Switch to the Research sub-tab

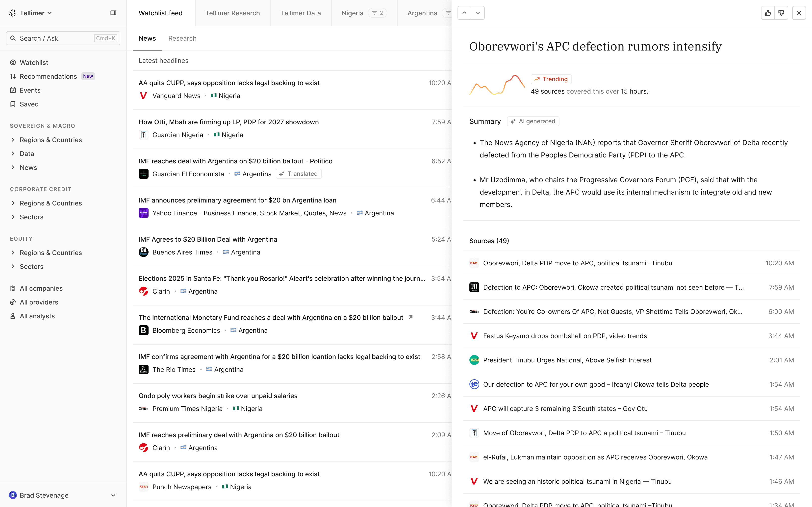click(x=182, y=38)
